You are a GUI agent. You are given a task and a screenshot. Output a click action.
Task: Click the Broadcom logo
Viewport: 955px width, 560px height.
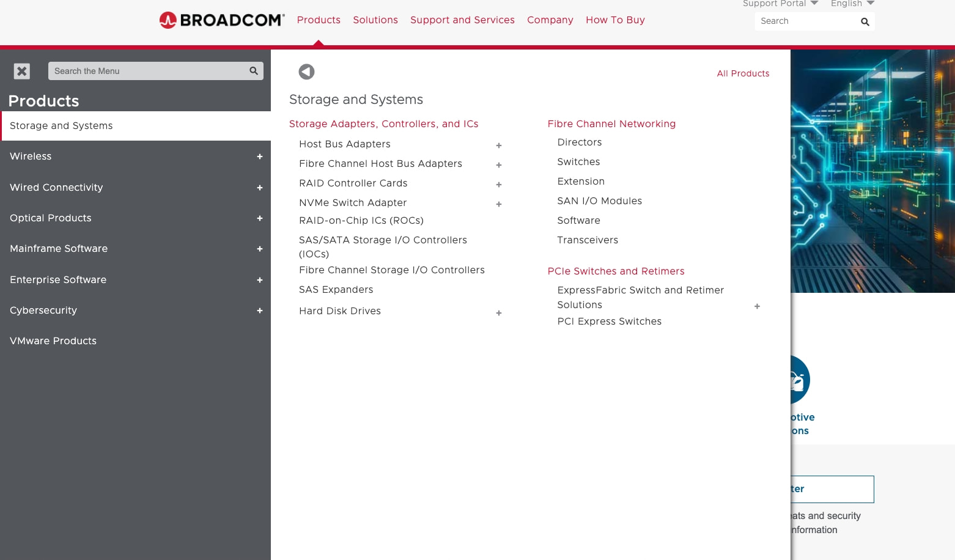(222, 20)
